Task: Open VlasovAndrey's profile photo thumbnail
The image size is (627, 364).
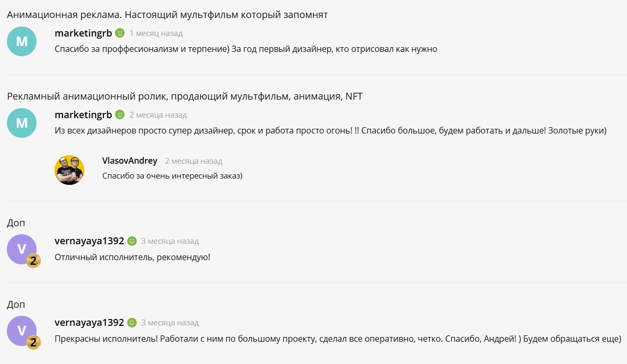Action: (x=69, y=170)
